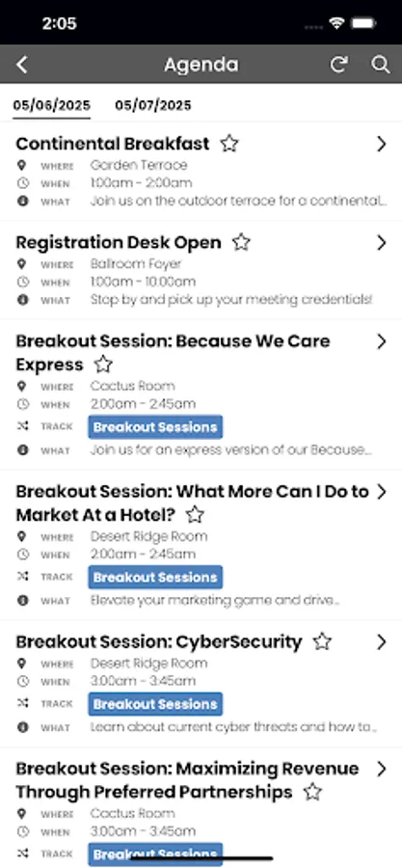Favorite Continental Breakfast with its star

[x=228, y=144]
